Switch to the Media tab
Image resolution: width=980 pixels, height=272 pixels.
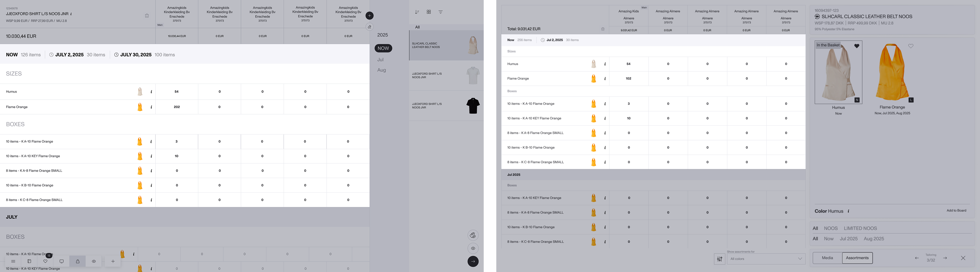coord(827,258)
